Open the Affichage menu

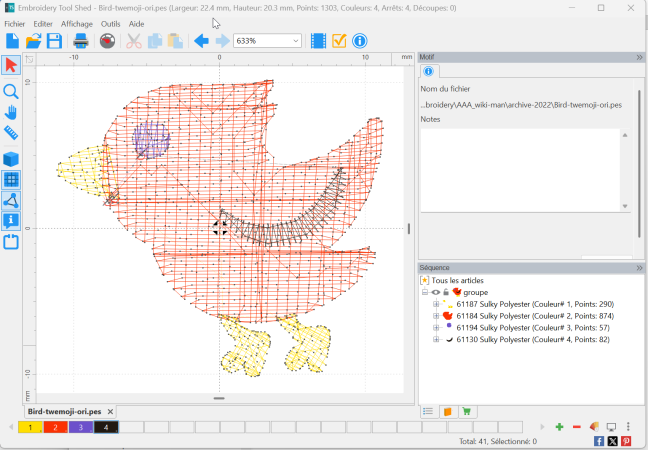tap(77, 24)
